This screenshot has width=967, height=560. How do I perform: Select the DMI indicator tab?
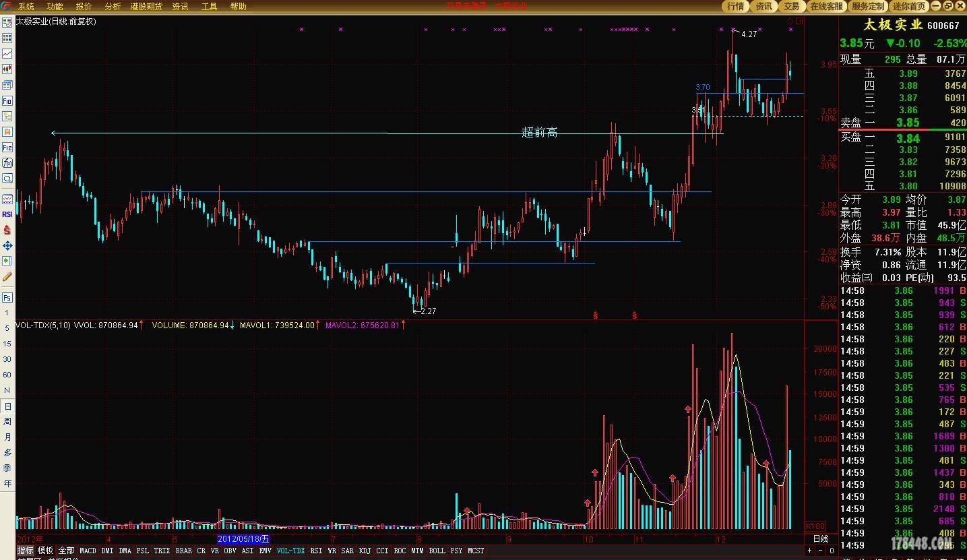[x=108, y=551]
